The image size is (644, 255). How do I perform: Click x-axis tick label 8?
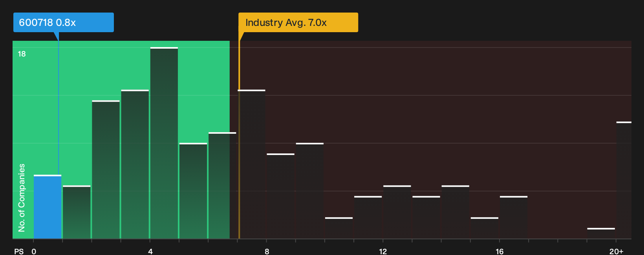tap(267, 251)
